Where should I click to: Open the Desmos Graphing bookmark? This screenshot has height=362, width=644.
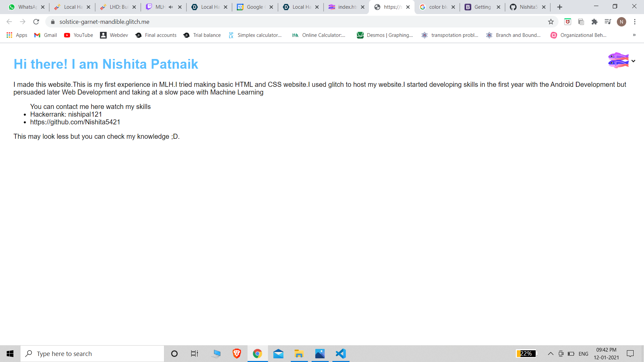click(x=385, y=35)
